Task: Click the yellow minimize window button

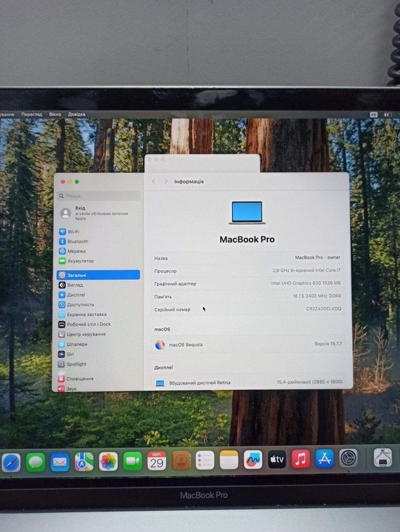Action: [70, 182]
